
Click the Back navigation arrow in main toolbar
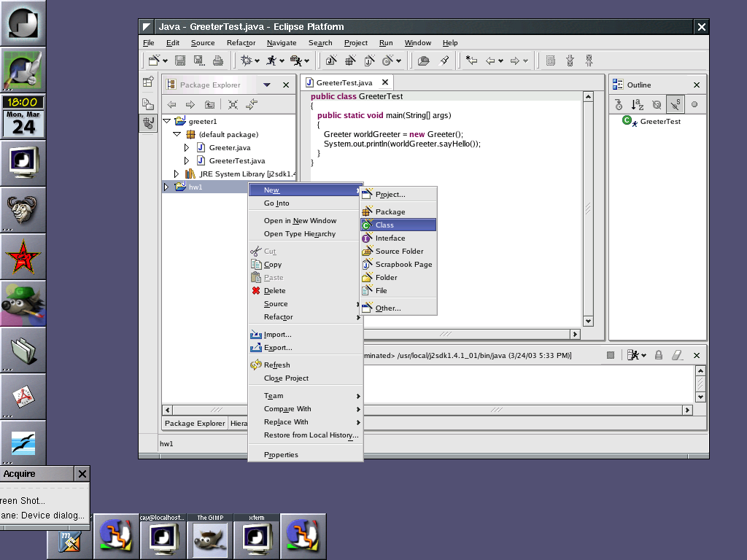click(490, 61)
